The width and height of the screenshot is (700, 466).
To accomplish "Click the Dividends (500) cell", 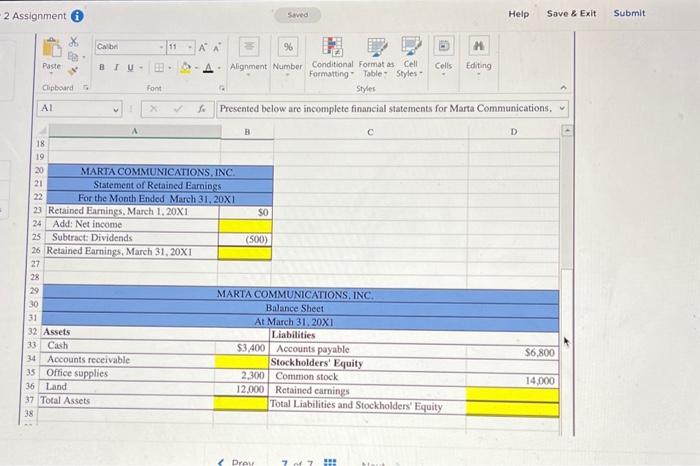I will [x=245, y=239].
